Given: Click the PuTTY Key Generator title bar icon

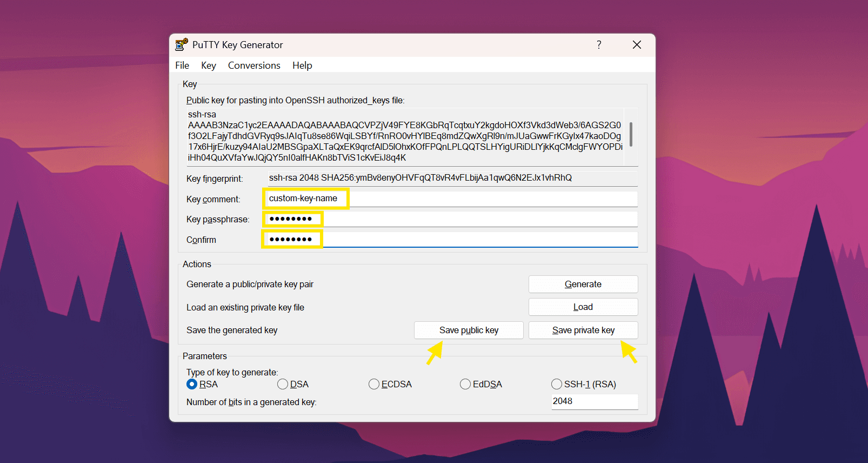Looking at the screenshot, I should point(182,45).
